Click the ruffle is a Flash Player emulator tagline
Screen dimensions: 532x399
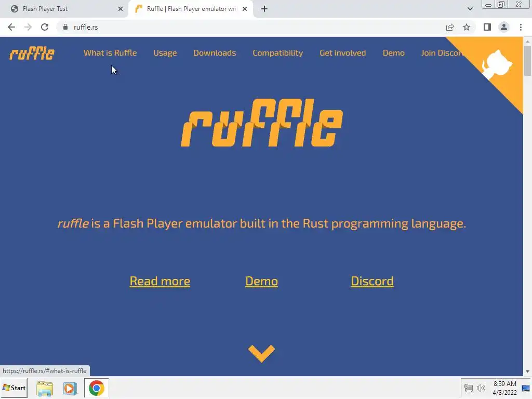click(262, 223)
